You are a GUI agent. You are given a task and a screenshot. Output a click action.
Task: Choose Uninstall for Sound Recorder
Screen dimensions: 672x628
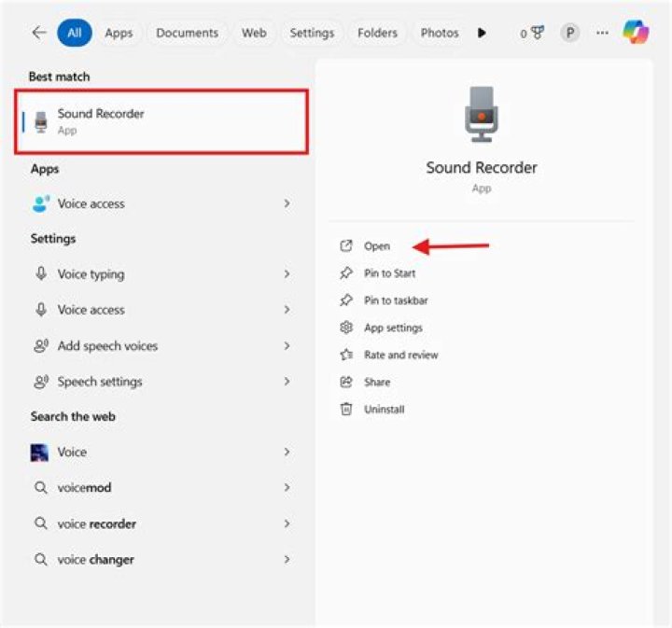[385, 410]
